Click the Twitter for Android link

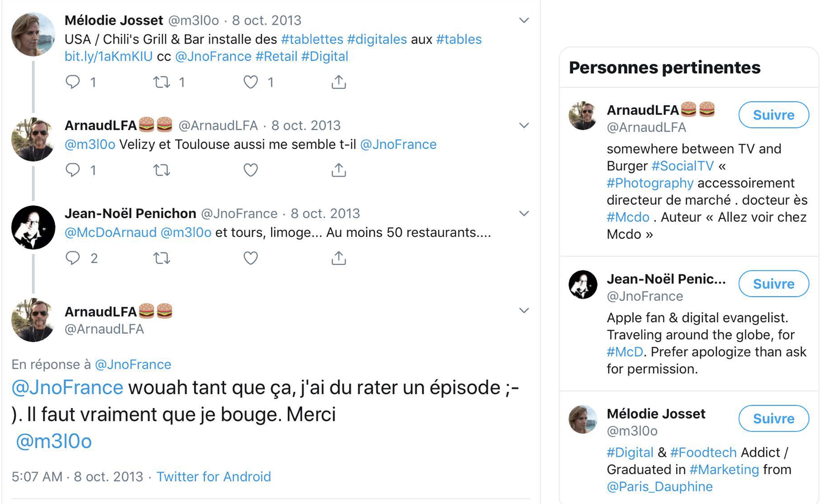(213, 477)
